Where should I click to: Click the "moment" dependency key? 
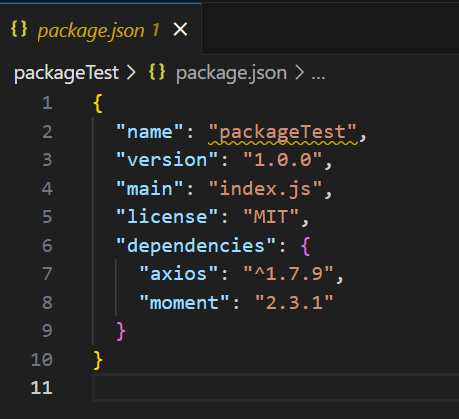pyautogui.click(x=184, y=303)
